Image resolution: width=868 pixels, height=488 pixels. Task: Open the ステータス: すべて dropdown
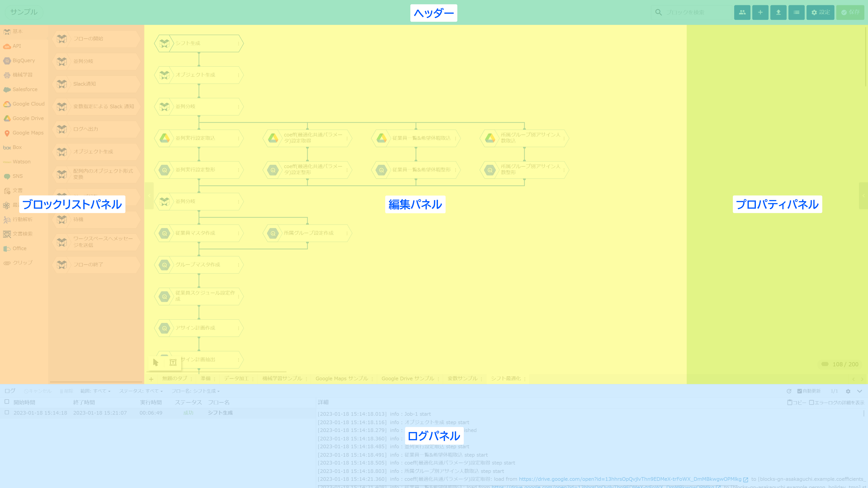(x=141, y=391)
